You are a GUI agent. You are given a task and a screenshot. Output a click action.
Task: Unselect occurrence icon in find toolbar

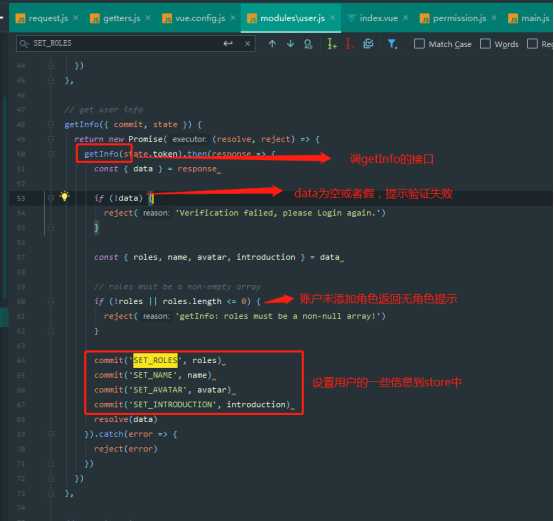tap(349, 44)
